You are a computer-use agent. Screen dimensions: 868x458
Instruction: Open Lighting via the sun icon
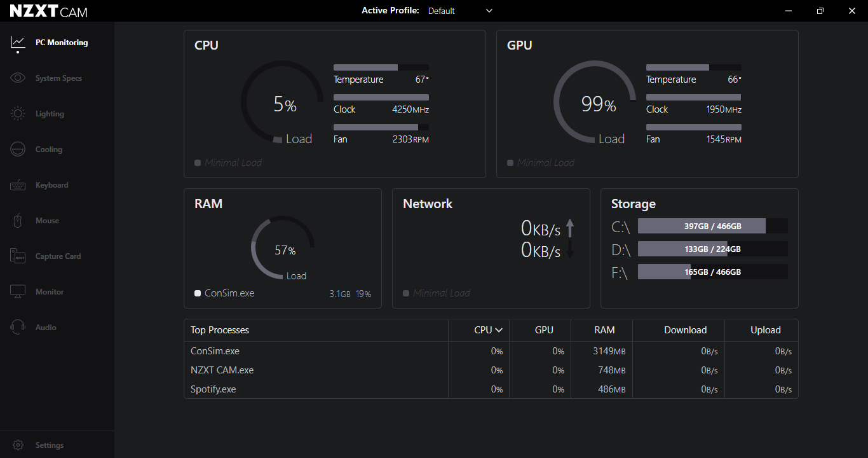[18, 114]
